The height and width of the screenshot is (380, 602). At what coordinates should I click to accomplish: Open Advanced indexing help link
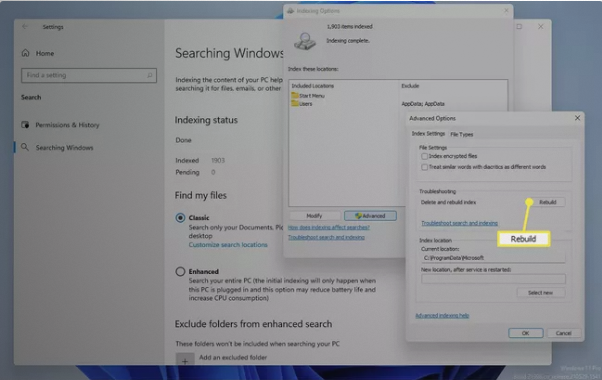[x=442, y=316]
